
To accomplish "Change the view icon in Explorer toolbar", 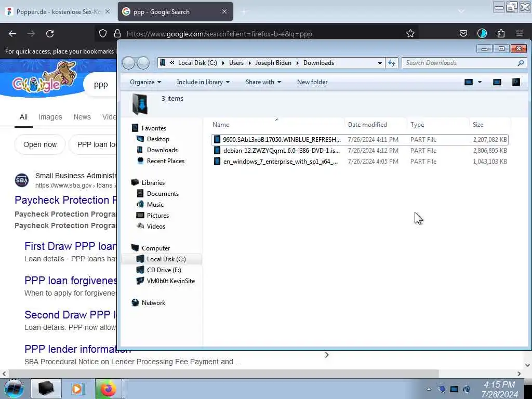I will click(x=469, y=82).
